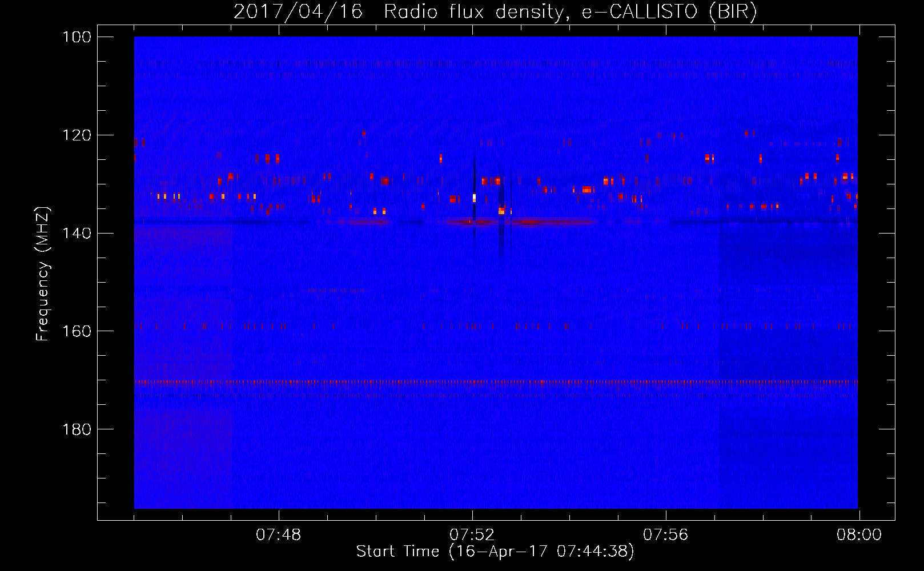Click the dark horizontal band just below 140 MHz
Image resolution: width=924 pixels, height=571 pixels.
point(496,222)
